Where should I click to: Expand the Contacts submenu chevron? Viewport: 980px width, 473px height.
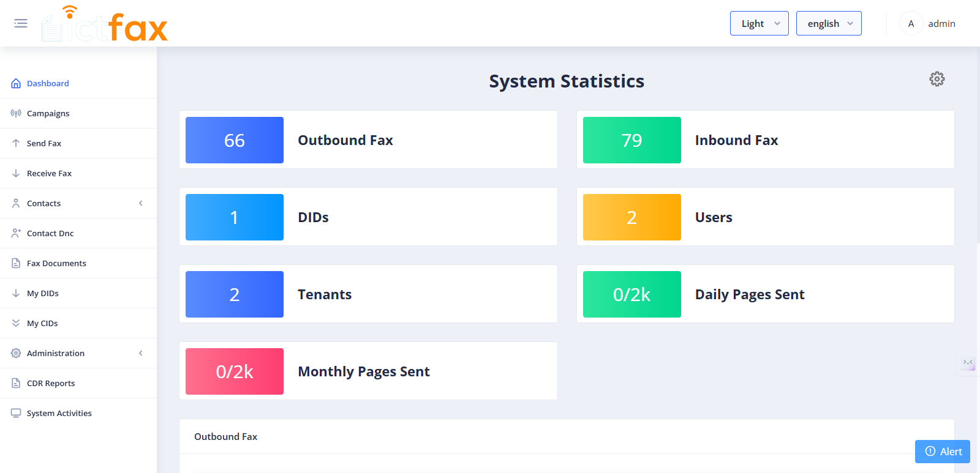141,203
